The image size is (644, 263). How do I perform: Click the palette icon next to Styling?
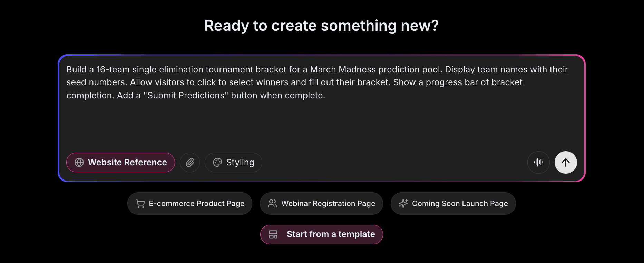point(217,162)
